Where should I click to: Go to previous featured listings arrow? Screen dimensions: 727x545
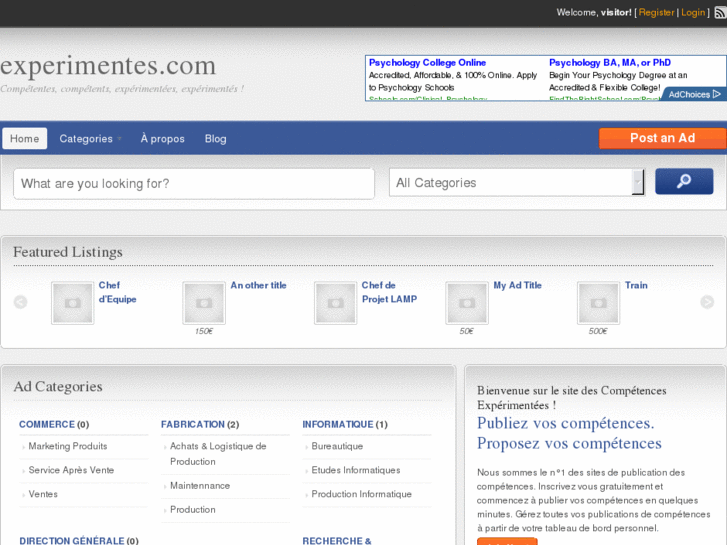tap(20, 302)
